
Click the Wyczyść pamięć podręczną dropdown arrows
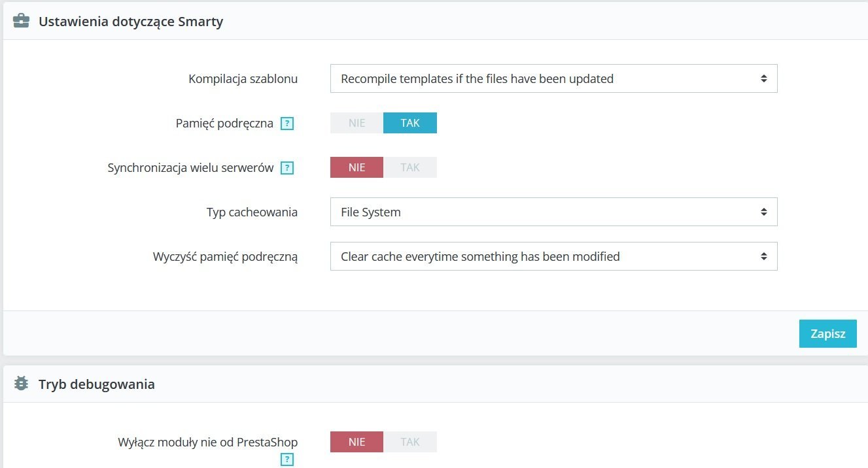coord(763,256)
